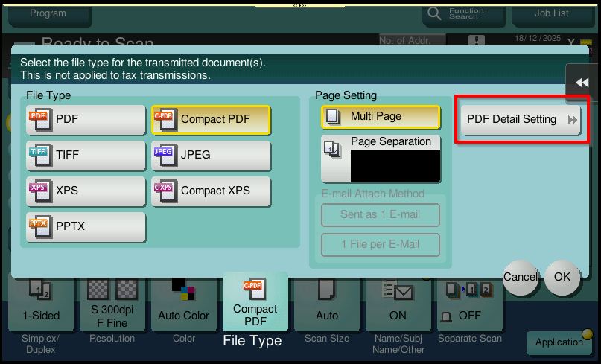601x364 pixels.
Task: Select the XPS file format icon
Action: click(40, 191)
